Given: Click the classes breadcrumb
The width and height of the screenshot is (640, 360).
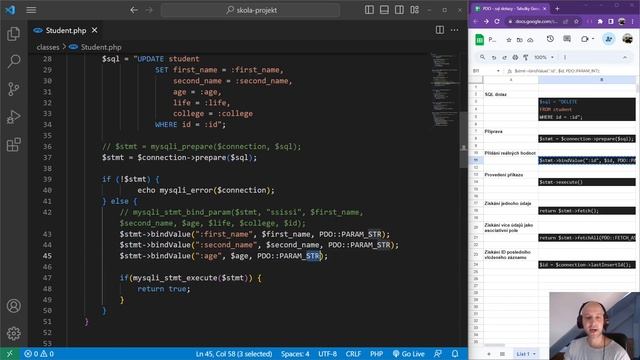Looking at the screenshot, I should click(48, 47).
